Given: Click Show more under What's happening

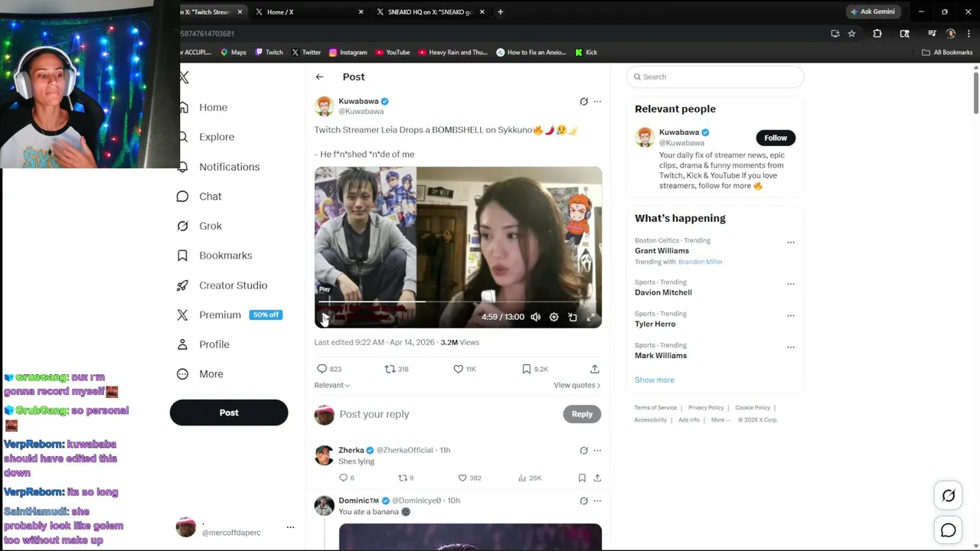Looking at the screenshot, I should click(655, 380).
